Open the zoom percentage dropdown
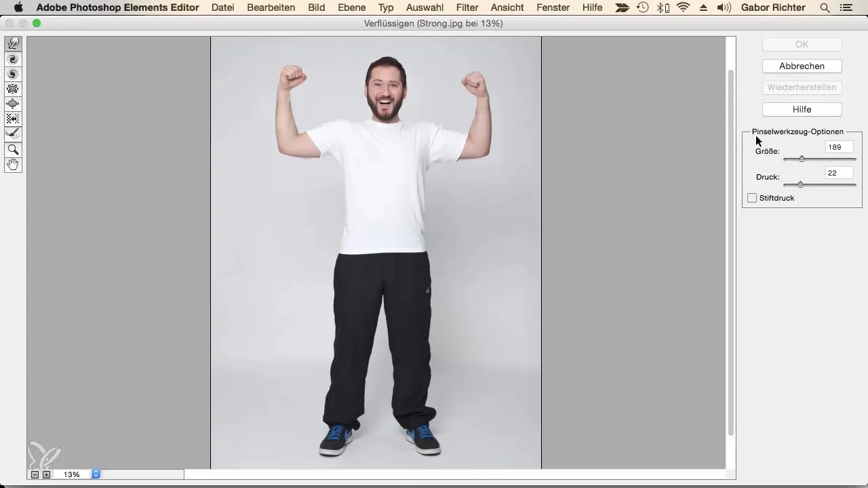 [x=96, y=474]
